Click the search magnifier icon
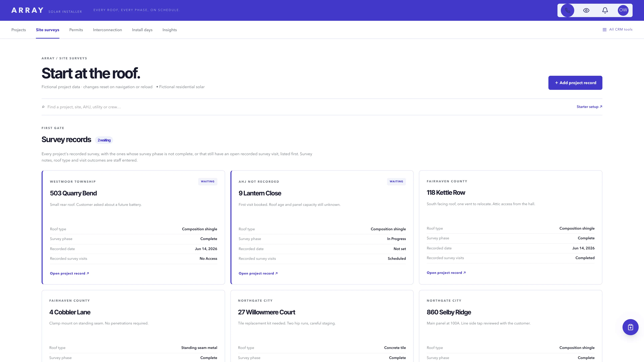The image size is (644, 362). click(x=43, y=107)
